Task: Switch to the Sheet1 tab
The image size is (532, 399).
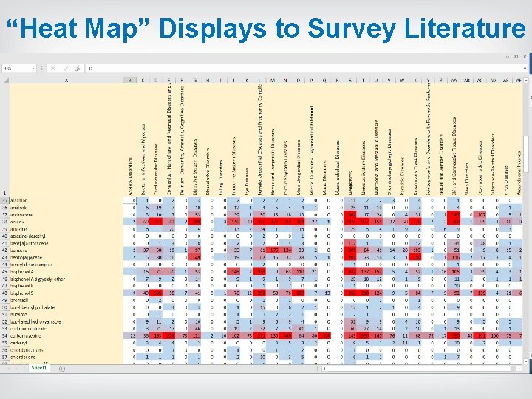Action: click(x=38, y=368)
